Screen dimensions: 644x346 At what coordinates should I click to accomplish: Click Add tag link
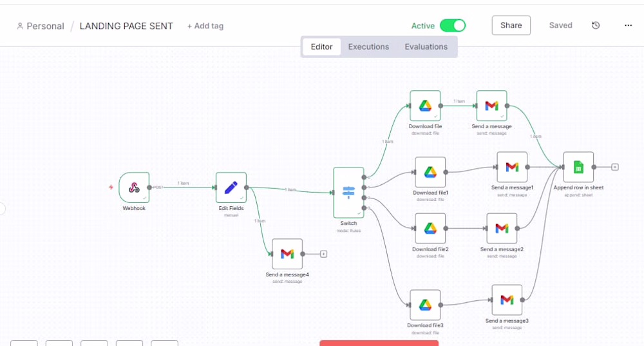[205, 26]
